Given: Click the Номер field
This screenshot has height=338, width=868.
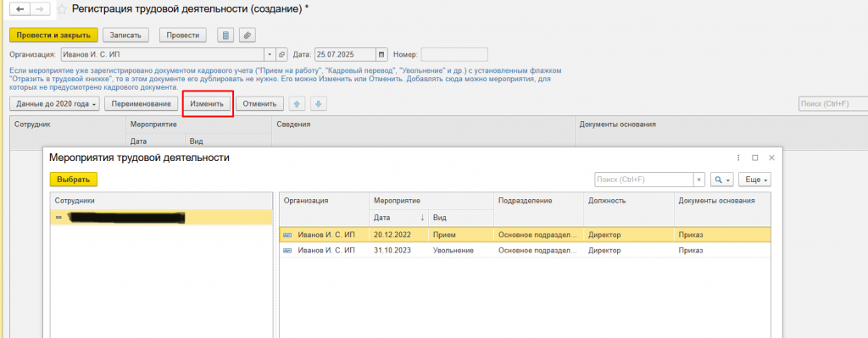Looking at the screenshot, I should (x=454, y=55).
